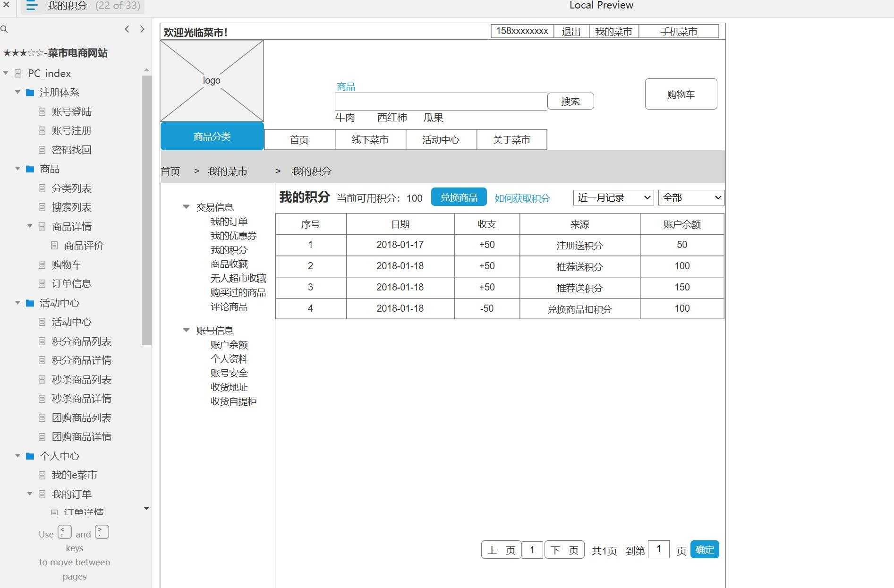894x588 pixels.
Task: Click the product search input field
Action: pyautogui.click(x=441, y=102)
